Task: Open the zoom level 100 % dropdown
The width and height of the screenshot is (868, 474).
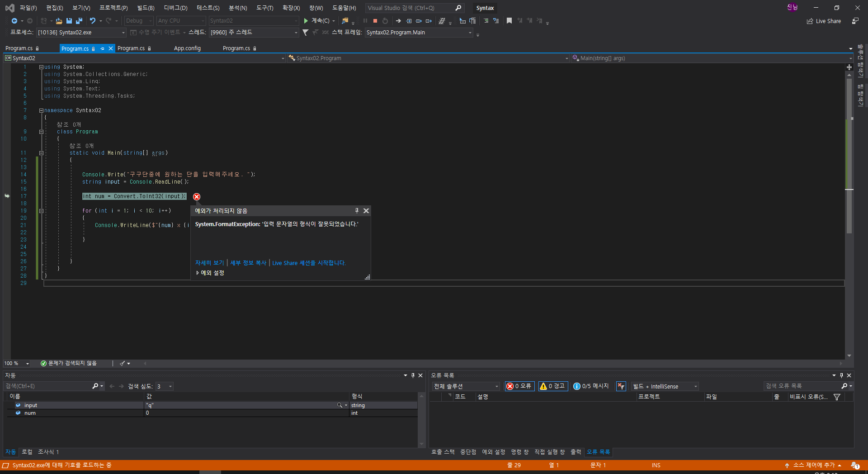Action: click(x=17, y=364)
